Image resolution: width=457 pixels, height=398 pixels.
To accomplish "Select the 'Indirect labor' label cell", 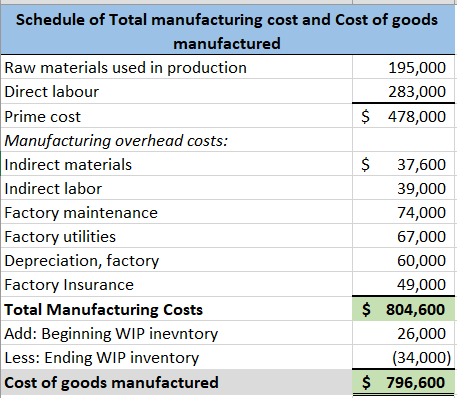I will pos(177,188).
